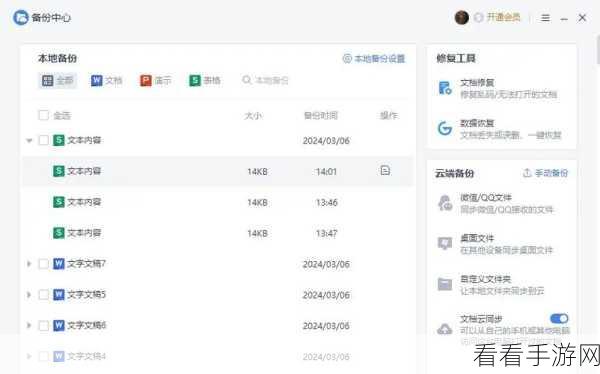Click the 桌面文件 backup icon
Screen dimensions: 600x374
445,243
